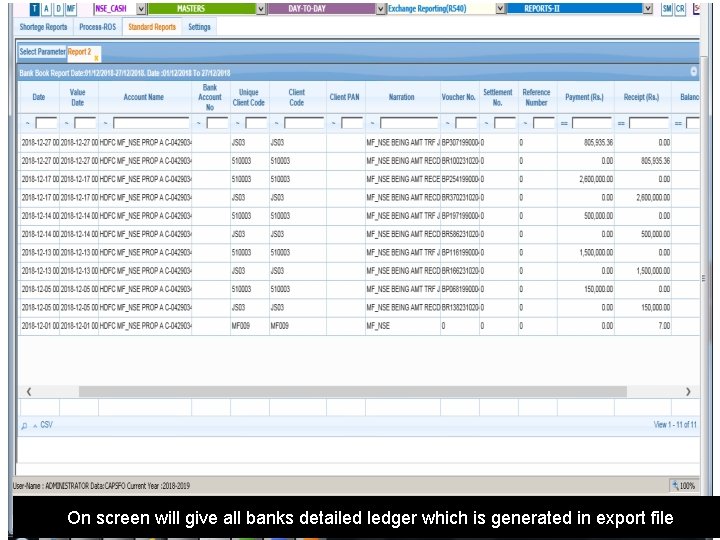Click receipt value 7.00 in last row
The width and height of the screenshot is (720, 540).
click(664, 326)
